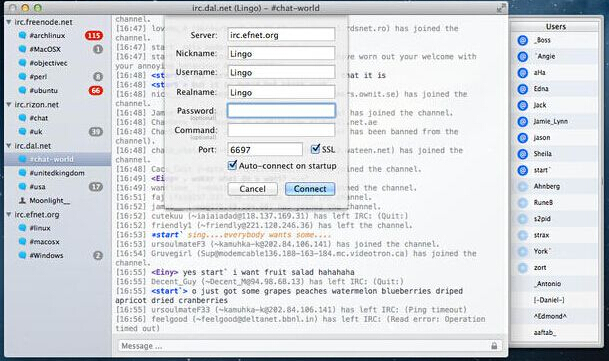Click the Port number field
Screen dimensions: 609x361
pos(265,149)
